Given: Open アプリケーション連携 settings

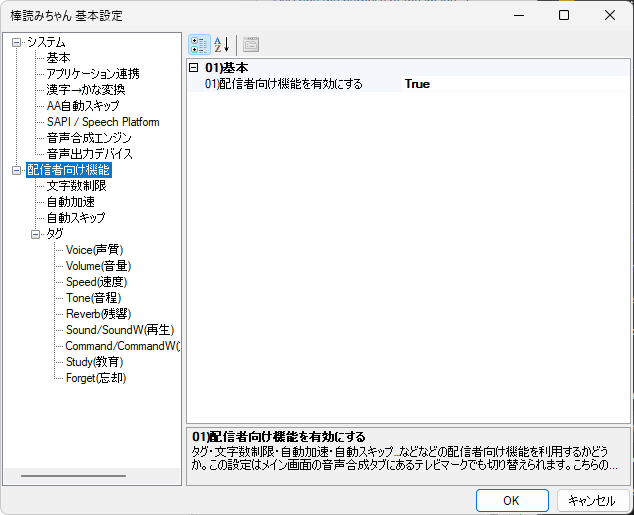Looking at the screenshot, I should 93,74.
